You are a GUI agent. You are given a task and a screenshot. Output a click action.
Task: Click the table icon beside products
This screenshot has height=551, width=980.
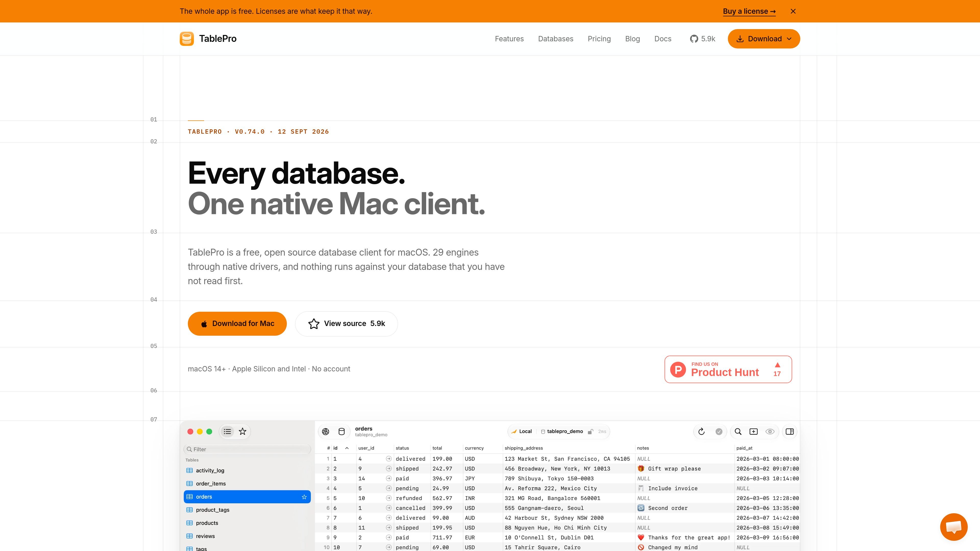point(189,523)
